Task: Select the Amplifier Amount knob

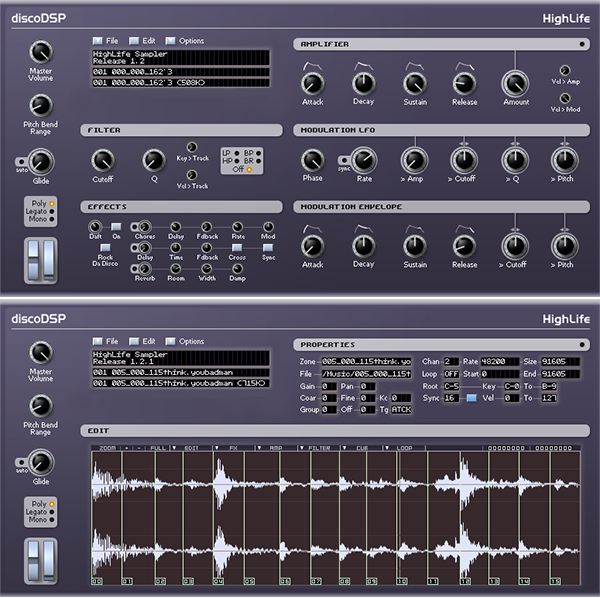Action: [x=515, y=84]
